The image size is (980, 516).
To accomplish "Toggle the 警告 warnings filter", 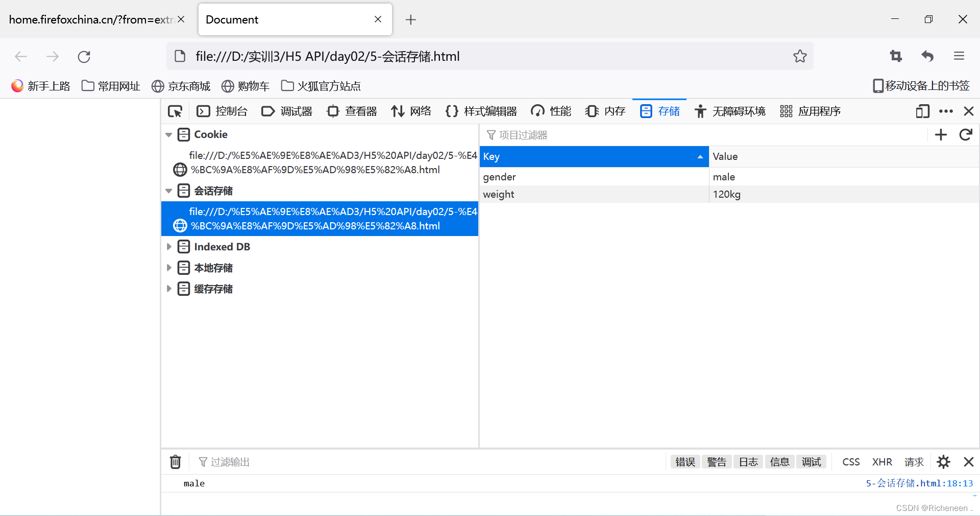I will [717, 462].
